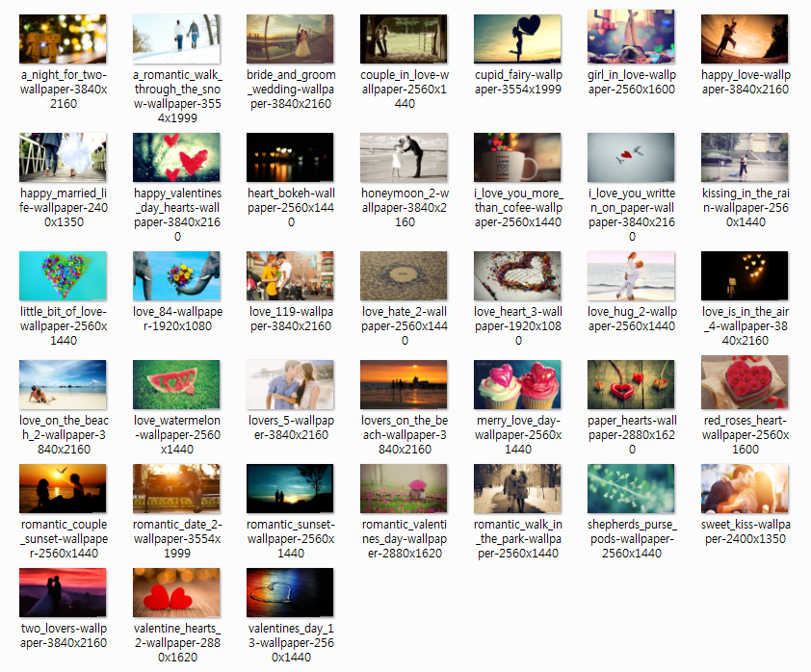The height and width of the screenshot is (672, 811).
Task: Click the filename 'merry_love_day-wallpaper-2560x1440'
Action: [518, 435]
